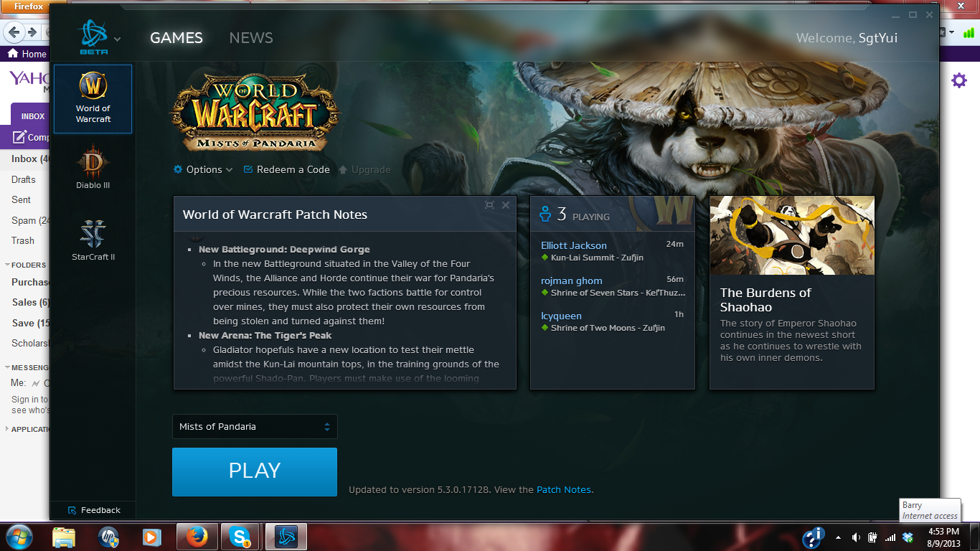980x551 pixels.
Task: Open the Drafts folder in Yahoo Mail
Action: pos(24,180)
